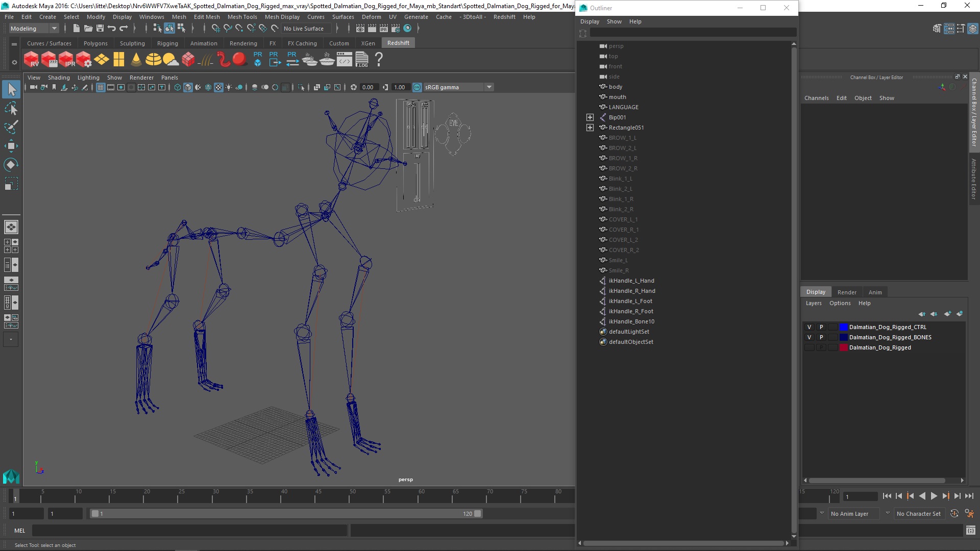Click the auto keyframe toggle icon
The height and width of the screenshot is (551, 980).
click(954, 514)
